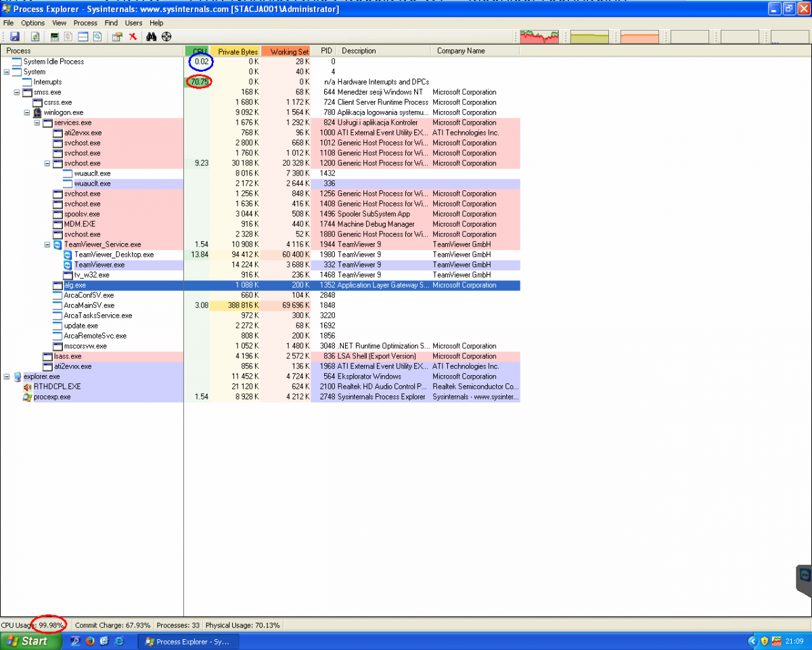Select the ArcaTasksService.exe process
The image size is (812, 650).
(98, 316)
